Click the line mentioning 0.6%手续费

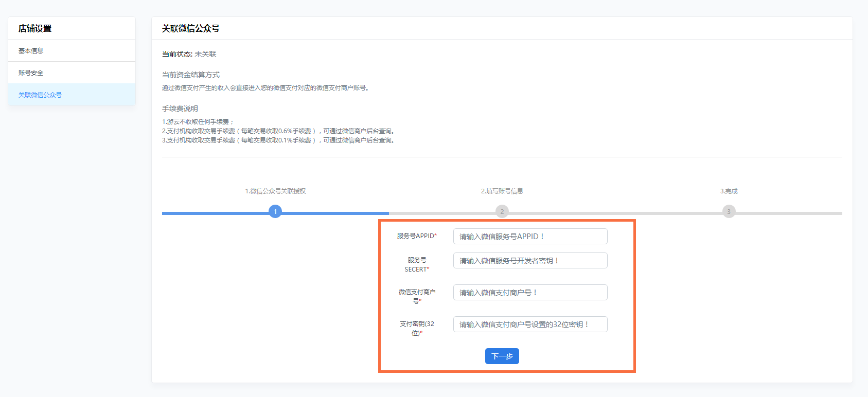pyautogui.click(x=279, y=131)
